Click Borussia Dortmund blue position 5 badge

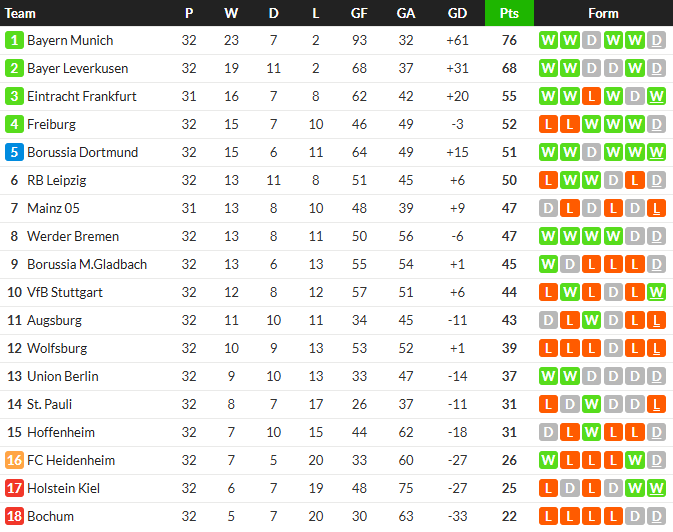click(x=14, y=153)
